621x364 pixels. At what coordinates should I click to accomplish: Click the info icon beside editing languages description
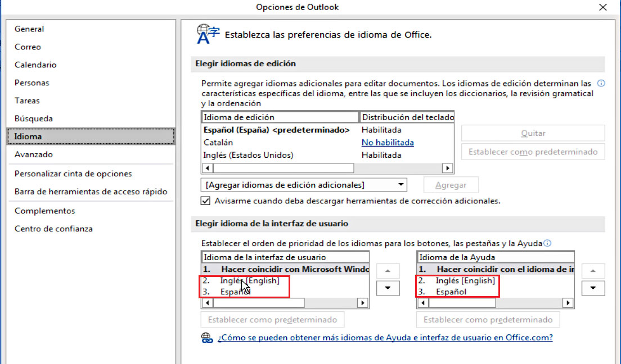click(x=601, y=83)
